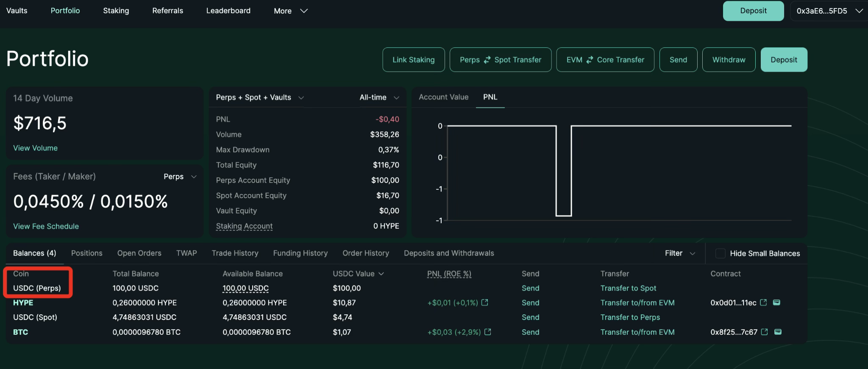Screen dimensions: 868x369
Task: Expand the More navigation menu
Action: click(x=290, y=11)
